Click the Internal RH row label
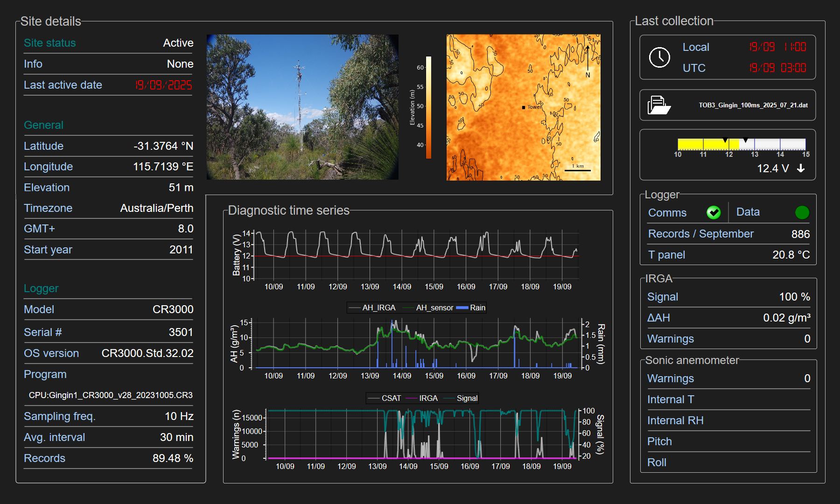840x504 pixels. [675, 420]
